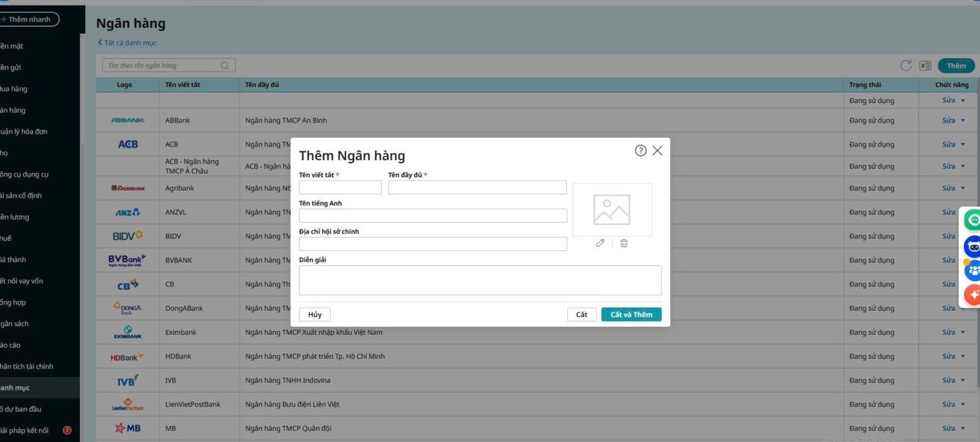Open the orange sparkle AI widget icon
Screen dimensions: 980x442
(973, 295)
